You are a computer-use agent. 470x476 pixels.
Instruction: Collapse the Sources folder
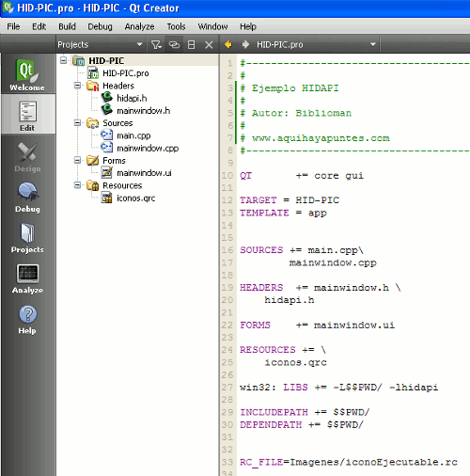tap(77, 122)
